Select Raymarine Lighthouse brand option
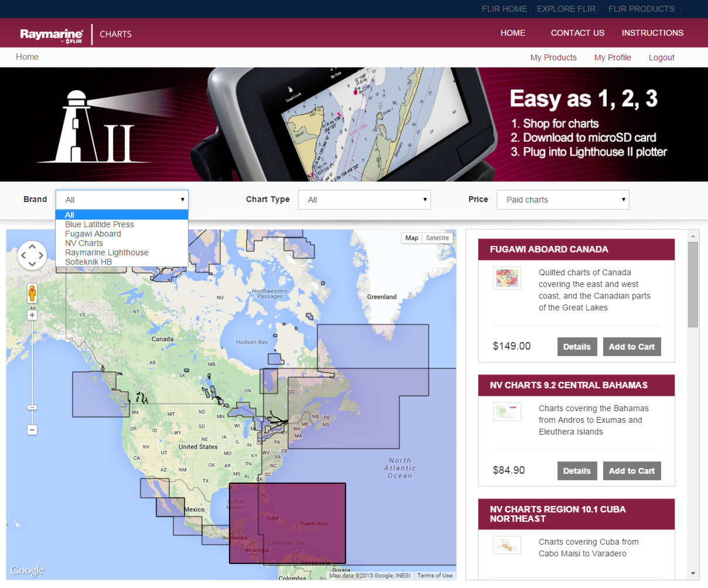 (122, 252)
